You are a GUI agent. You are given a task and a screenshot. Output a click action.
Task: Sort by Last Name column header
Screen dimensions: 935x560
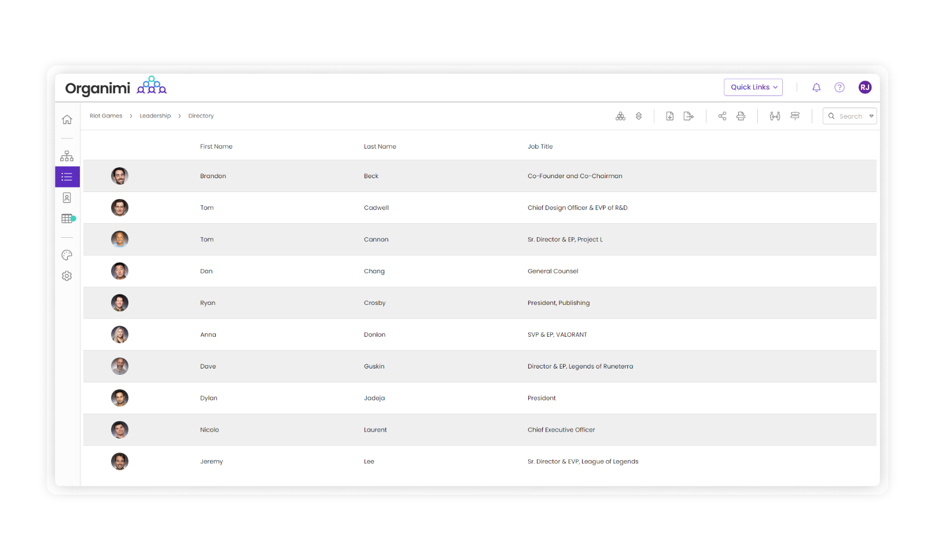[380, 146]
